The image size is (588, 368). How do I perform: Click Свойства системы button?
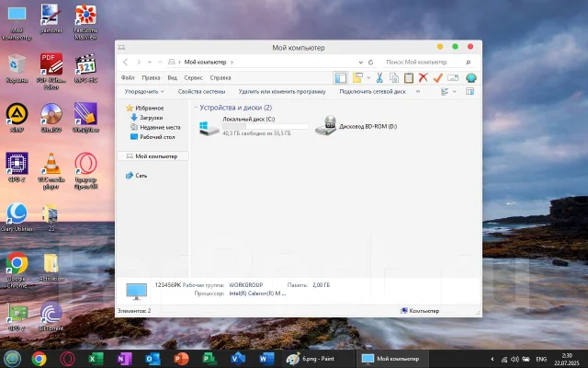[x=201, y=92]
